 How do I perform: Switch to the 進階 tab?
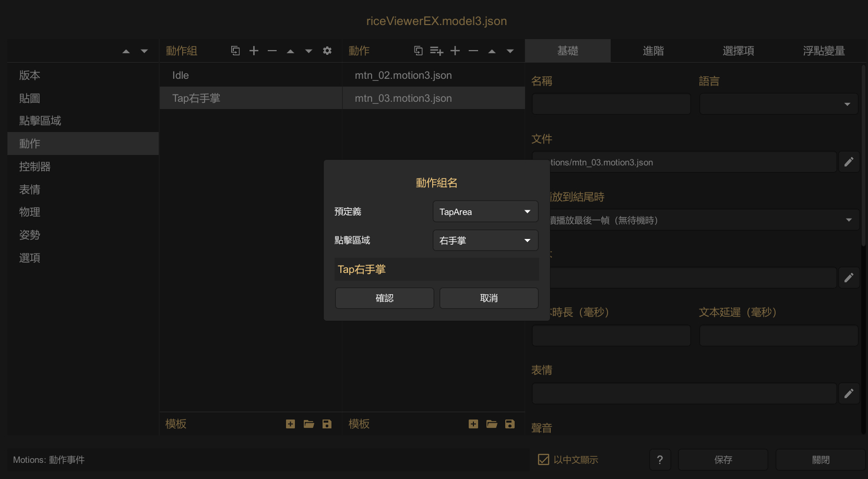[x=653, y=51]
